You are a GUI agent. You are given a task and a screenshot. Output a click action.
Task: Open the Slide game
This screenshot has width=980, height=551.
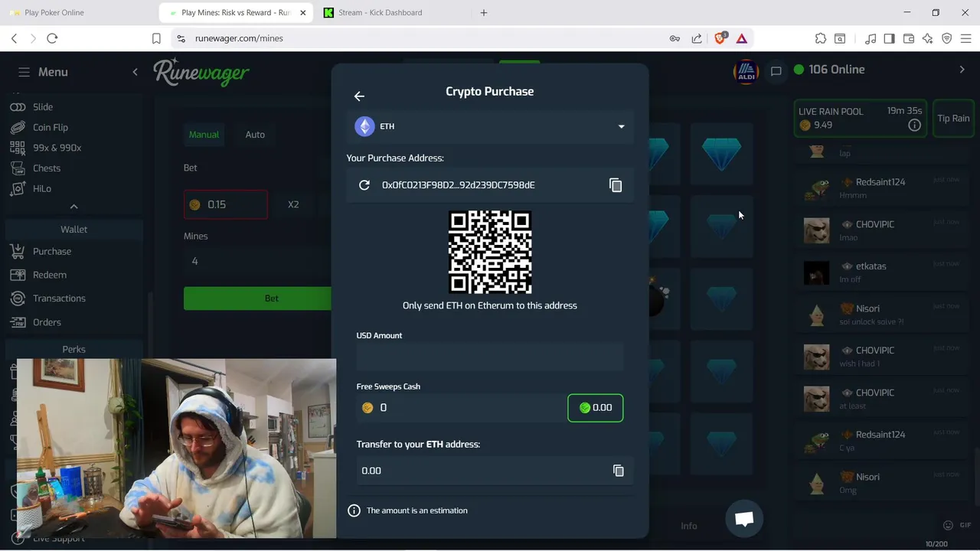[x=43, y=107]
